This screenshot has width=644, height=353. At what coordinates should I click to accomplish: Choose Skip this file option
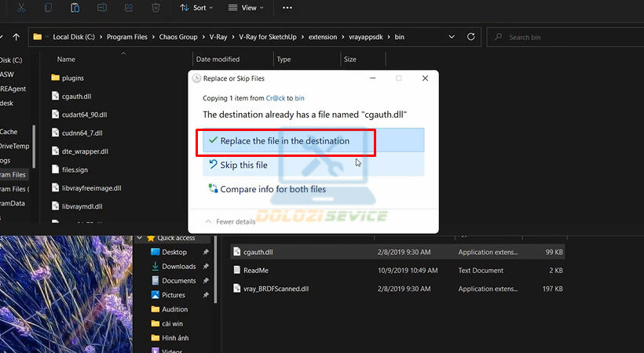click(243, 165)
